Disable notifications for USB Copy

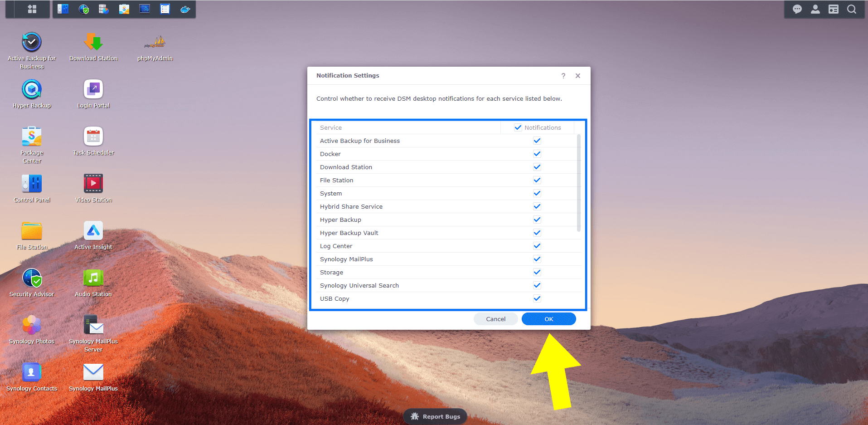(x=537, y=298)
